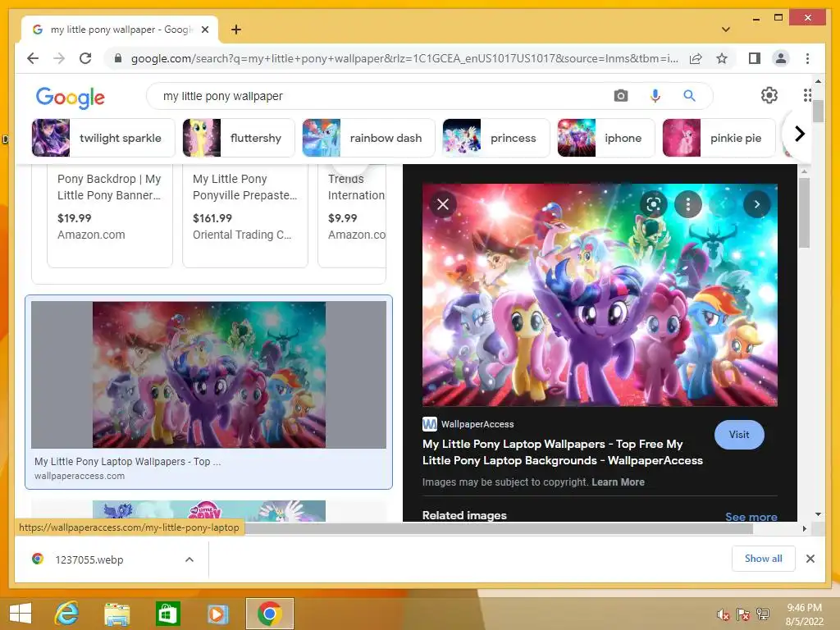Open Action Center flag icon

pos(743,614)
